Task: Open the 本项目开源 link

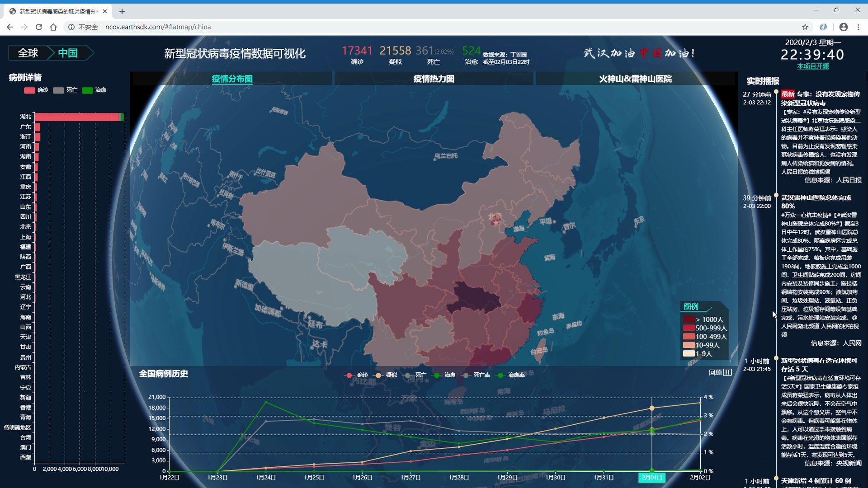Action: coord(813,66)
